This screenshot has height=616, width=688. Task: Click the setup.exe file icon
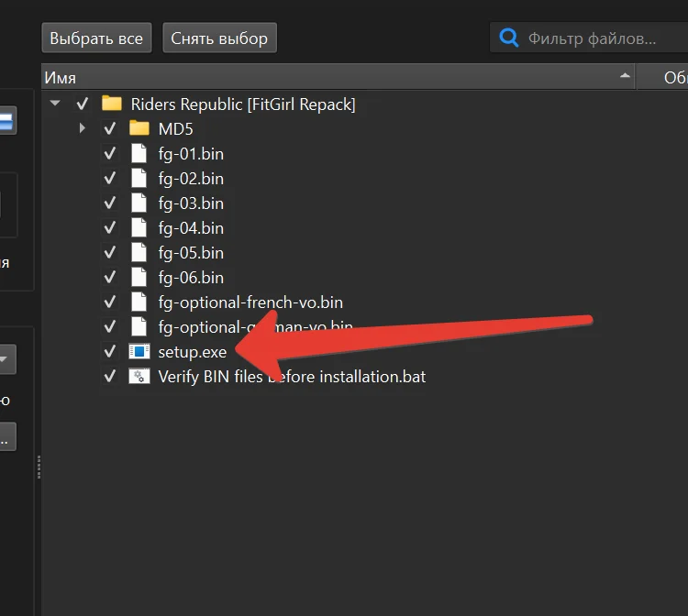(139, 351)
